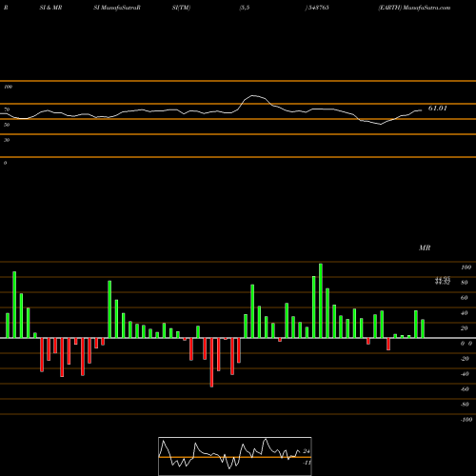Viewport: 476px width, 476px height.
Task: Click the -80 label on the MR axis
Action: point(465,405)
